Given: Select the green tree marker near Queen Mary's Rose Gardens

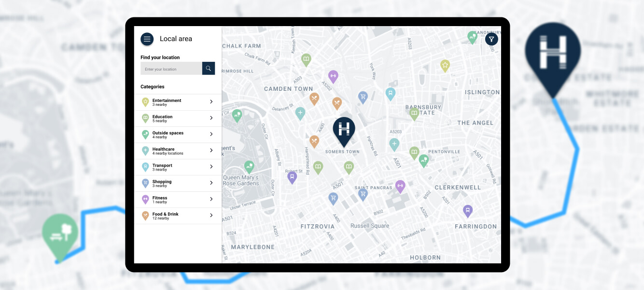Looking at the screenshot, I should click(x=249, y=166).
